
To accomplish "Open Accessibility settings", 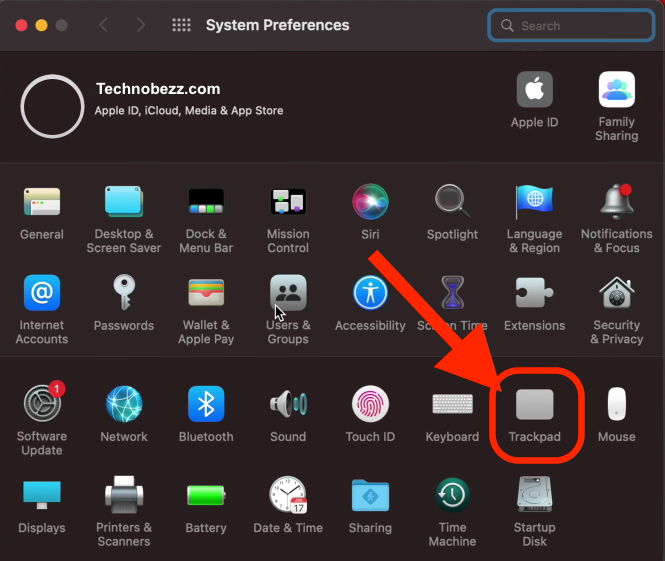I will point(370,293).
